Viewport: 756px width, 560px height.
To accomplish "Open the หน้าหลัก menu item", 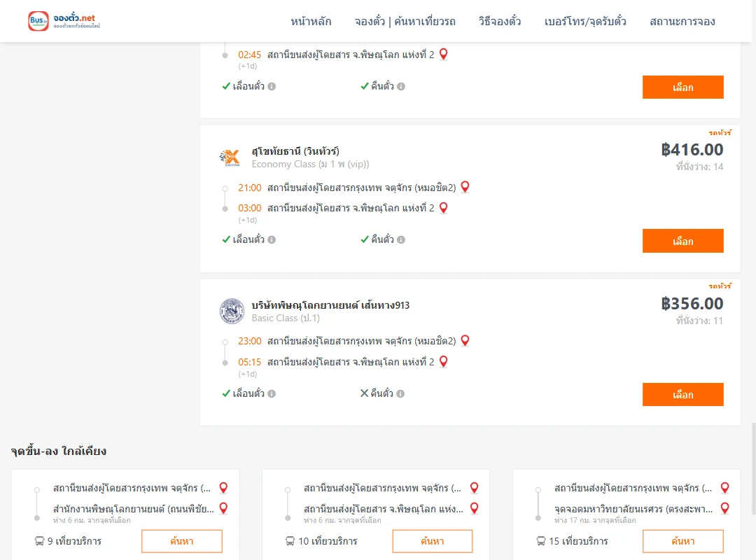I will click(311, 21).
